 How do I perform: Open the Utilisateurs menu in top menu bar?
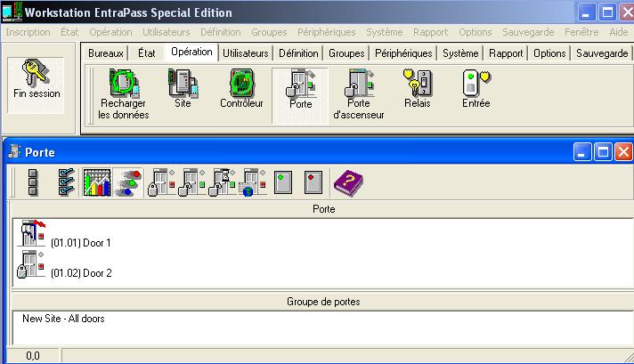[x=167, y=32]
